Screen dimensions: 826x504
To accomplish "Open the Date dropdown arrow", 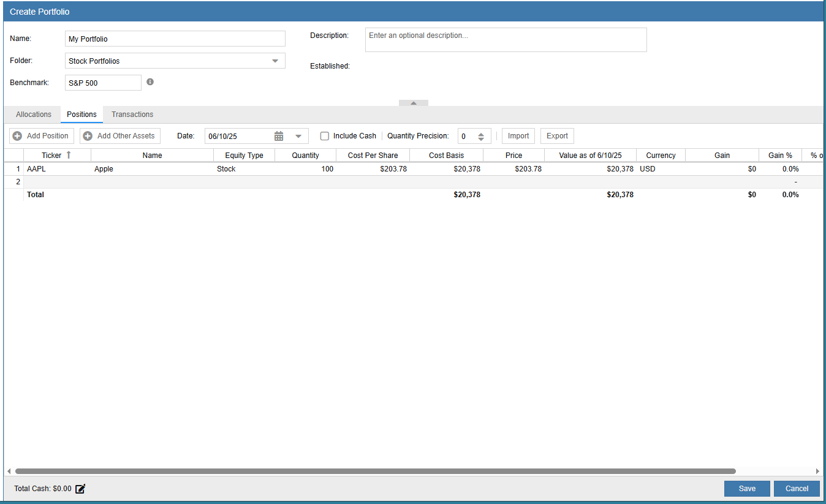I will pos(298,136).
